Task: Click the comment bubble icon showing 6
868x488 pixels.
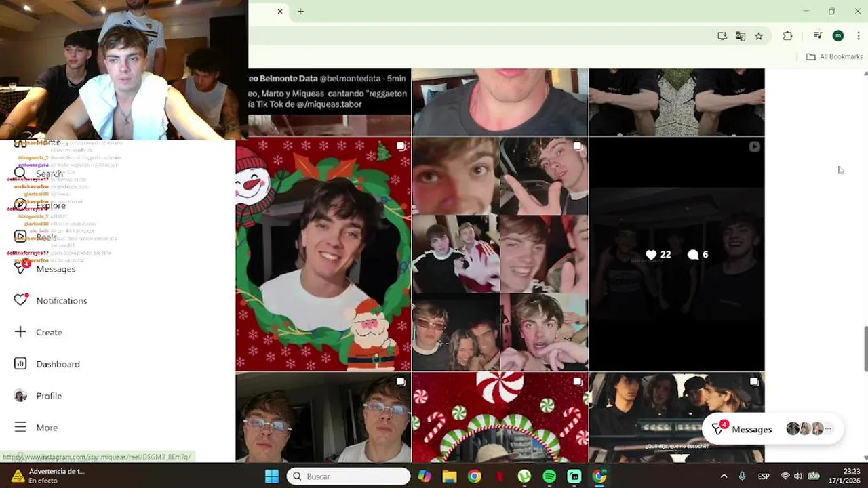Action: (x=692, y=255)
